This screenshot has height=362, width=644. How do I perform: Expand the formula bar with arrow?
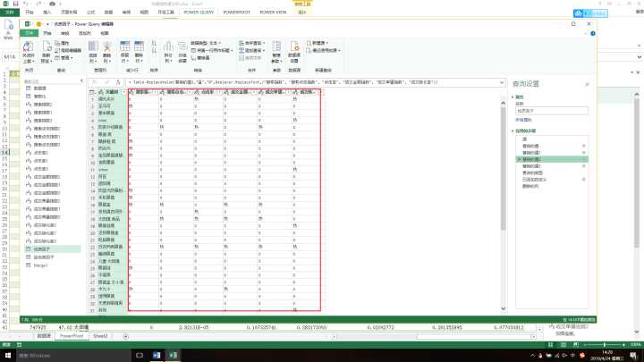click(502, 82)
